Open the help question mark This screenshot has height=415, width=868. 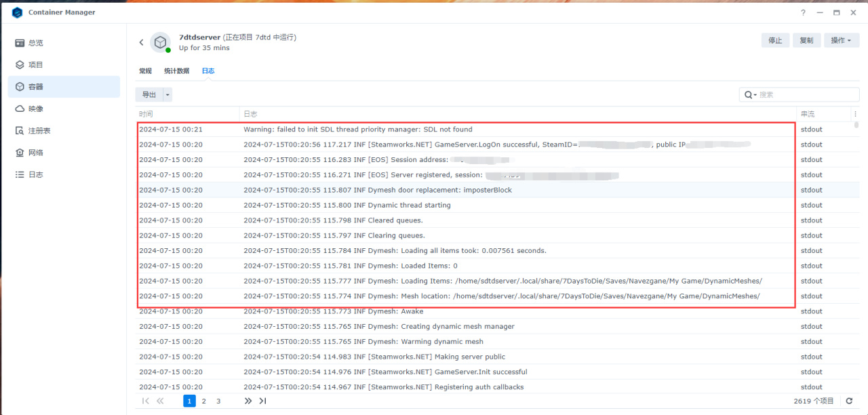pyautogui.click(x=803, y=12)
